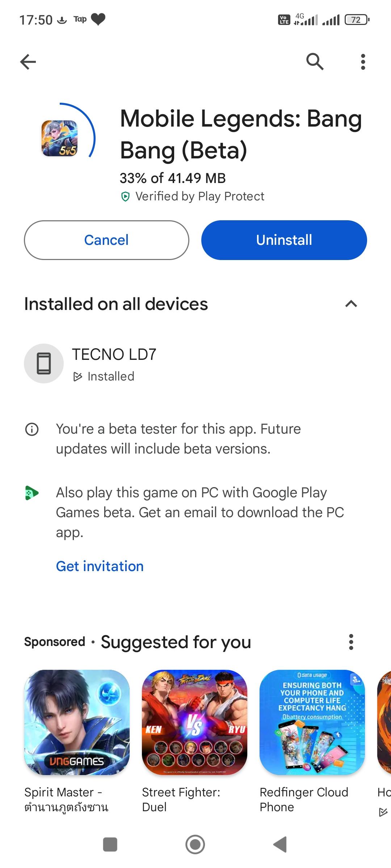The image size is (391, 868).
Task: Tap the Android back triangle button
Action: tap(280, 844)
